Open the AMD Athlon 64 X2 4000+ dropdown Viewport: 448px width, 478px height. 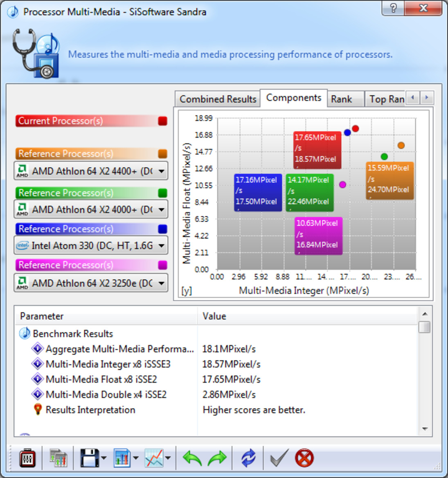coord(91,209)
